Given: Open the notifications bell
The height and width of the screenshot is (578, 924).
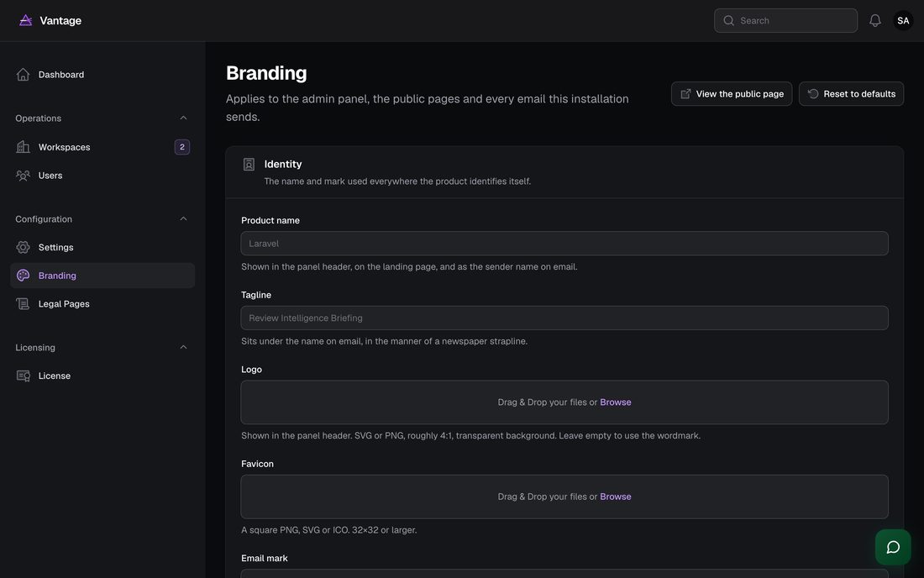Looking at the screenshot, I should click(x=875, y=21).
